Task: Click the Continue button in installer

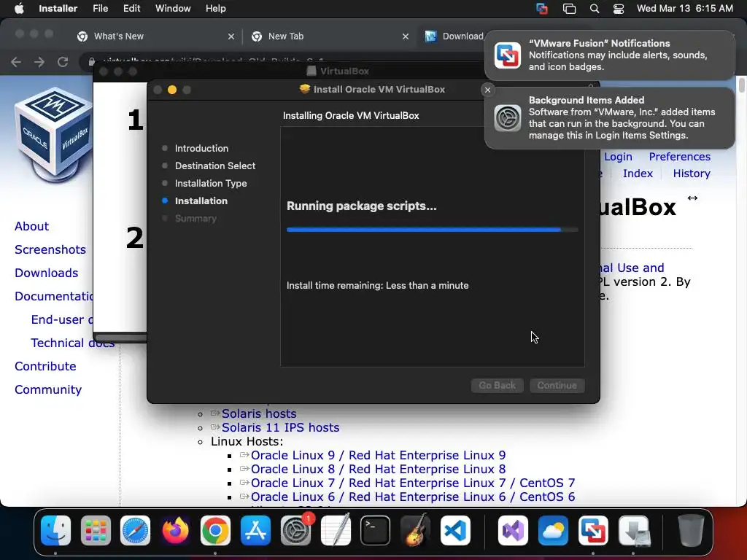Action: tap(557, 385)
